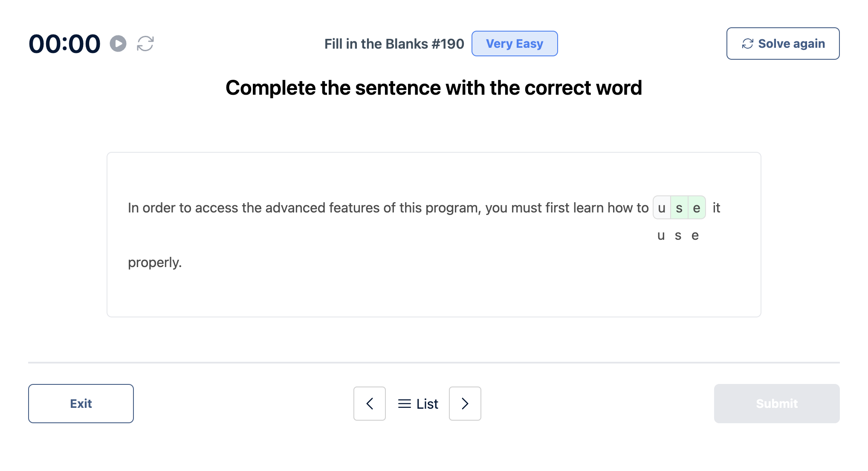Click the Exit button
This screenshot has width=868, height=471.
coord(81,403)
